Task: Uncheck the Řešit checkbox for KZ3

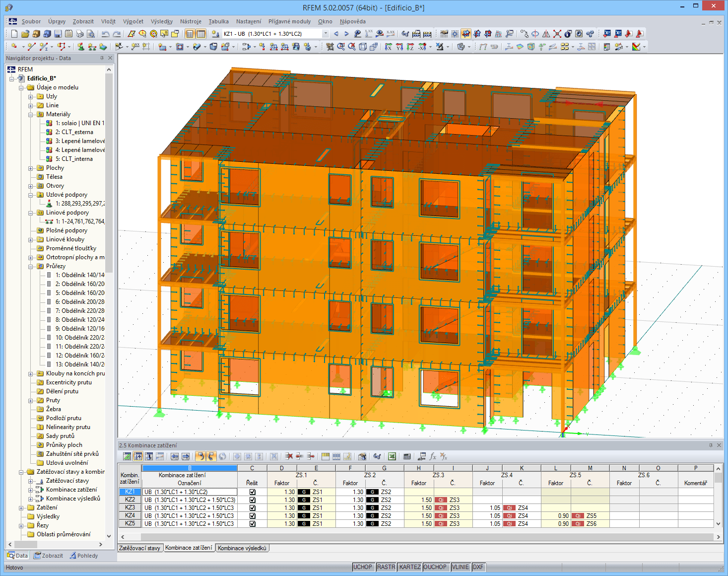Action: coord(252,507)
